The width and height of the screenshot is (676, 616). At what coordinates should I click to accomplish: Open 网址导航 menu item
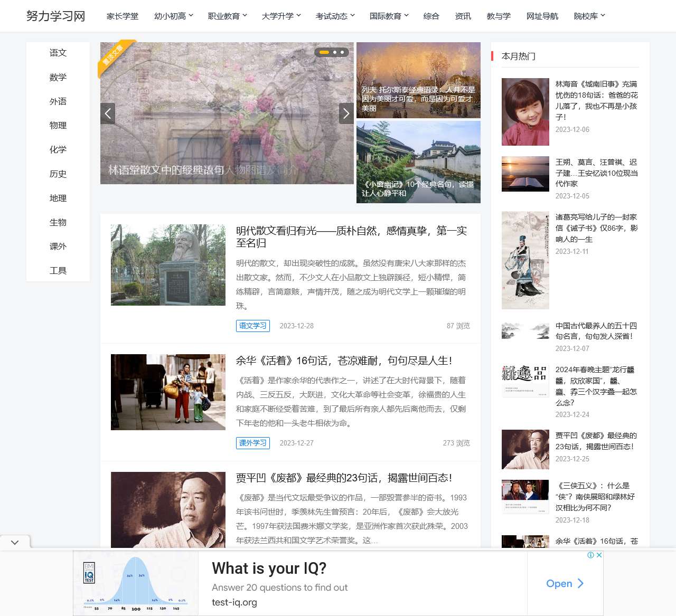tap(542, 16)
